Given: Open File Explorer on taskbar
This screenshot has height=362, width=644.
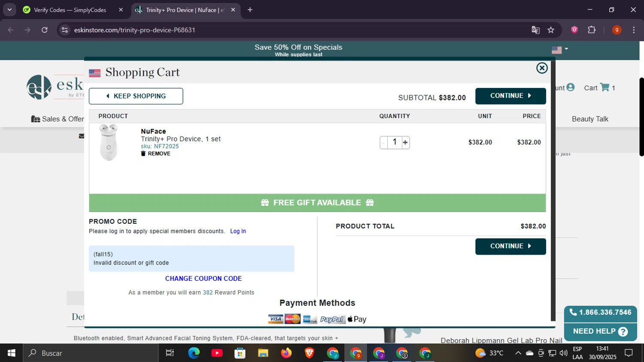Looking at the screenshot, I should [x=263, y=353].
